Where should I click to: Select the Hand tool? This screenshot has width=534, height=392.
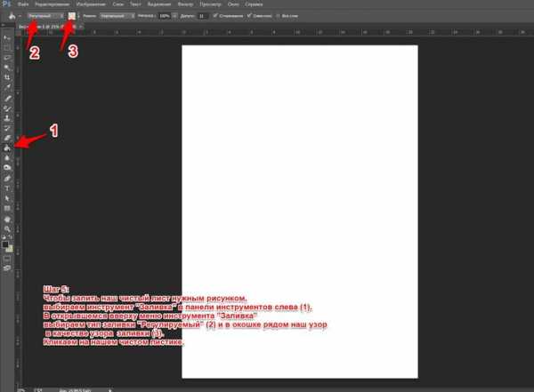coord(7,218)
